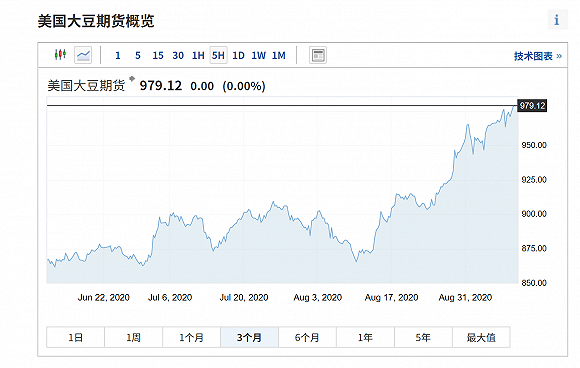Viewport: 580px width, 368px height.
Task: Select the 5H interval
Action: point(218,55)
